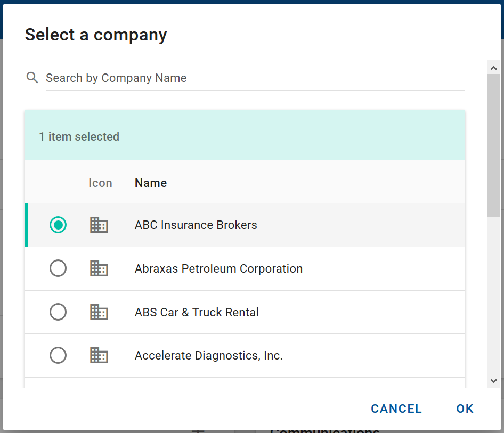504x433 pixels.
Task: Focus the Search by Company Name field
Action: click(x=255, y=78)
